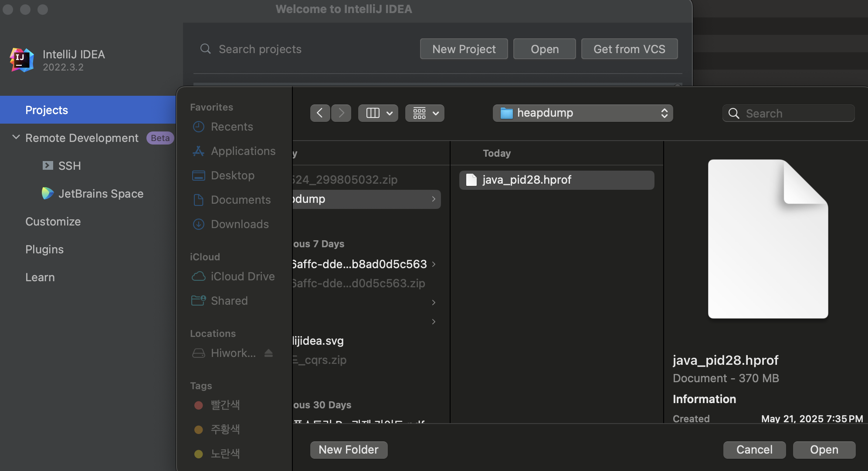Switch to the Plugins tab
The width and height of the screenshot is (868, 471).
44,249
